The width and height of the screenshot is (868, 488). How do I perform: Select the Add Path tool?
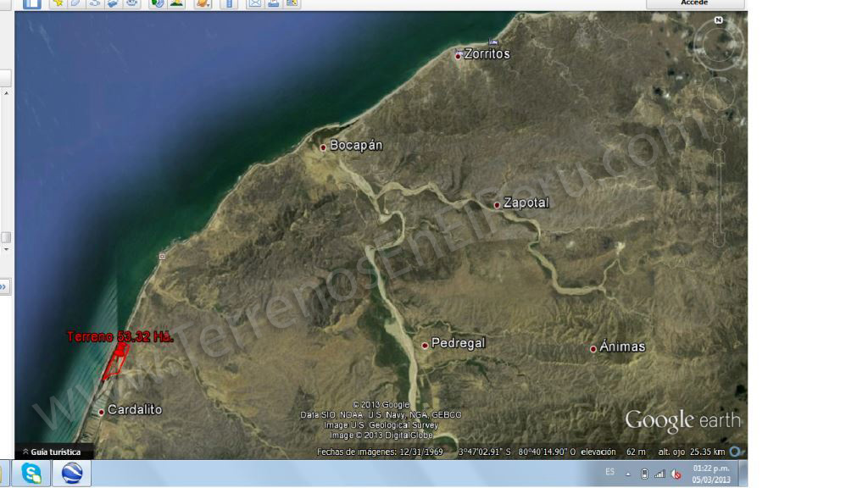click(x=95, y=3)
